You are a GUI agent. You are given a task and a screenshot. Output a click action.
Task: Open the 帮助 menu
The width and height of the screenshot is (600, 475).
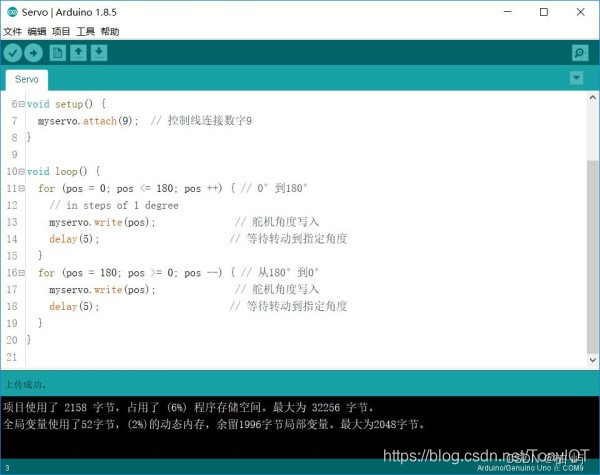(110, 31)
